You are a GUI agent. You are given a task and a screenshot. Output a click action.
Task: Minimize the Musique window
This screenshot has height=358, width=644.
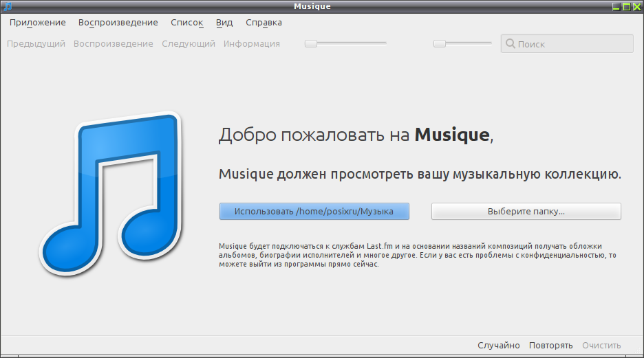616,7
